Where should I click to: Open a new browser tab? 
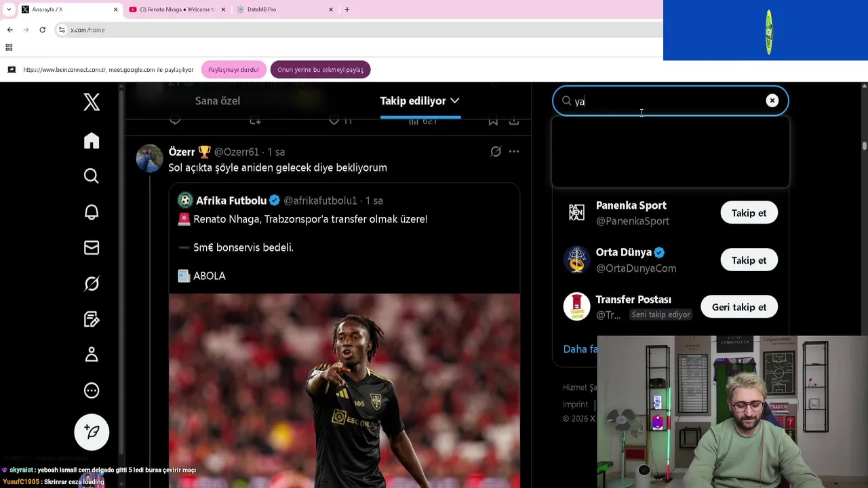coord(347,9)
